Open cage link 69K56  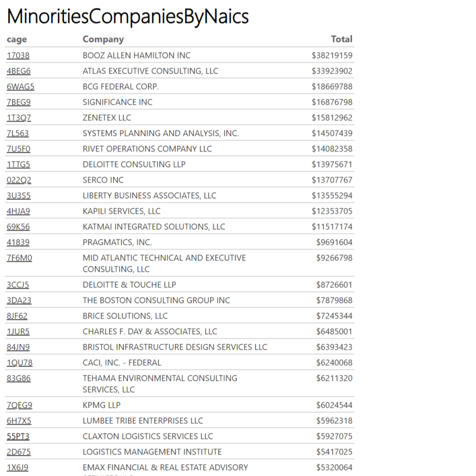(18, 227)
